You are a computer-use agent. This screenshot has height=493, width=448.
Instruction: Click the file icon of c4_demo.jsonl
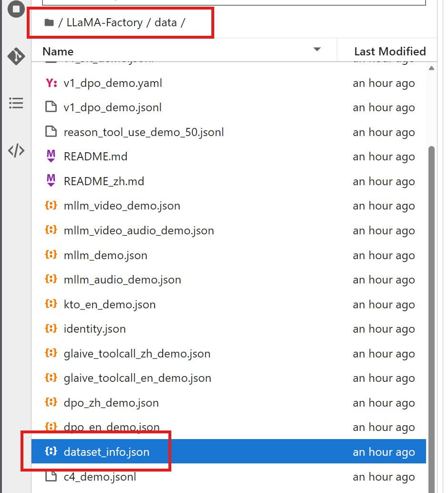point(51,476)
